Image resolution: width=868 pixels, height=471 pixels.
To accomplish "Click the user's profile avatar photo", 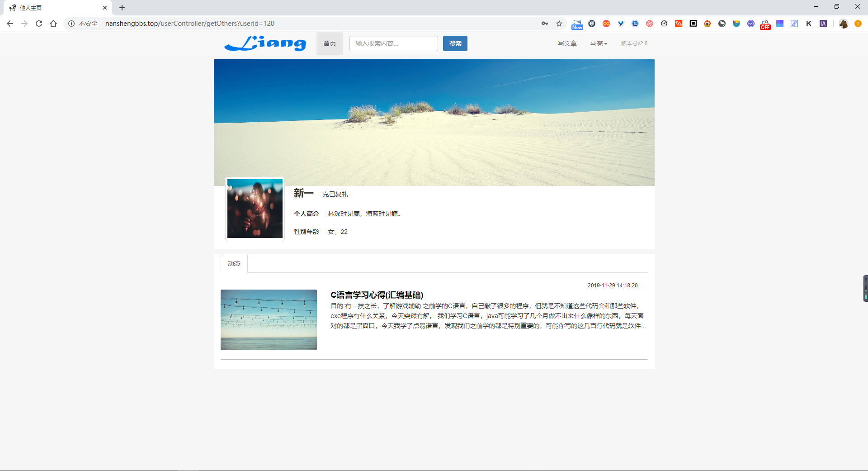I will 255,209.
